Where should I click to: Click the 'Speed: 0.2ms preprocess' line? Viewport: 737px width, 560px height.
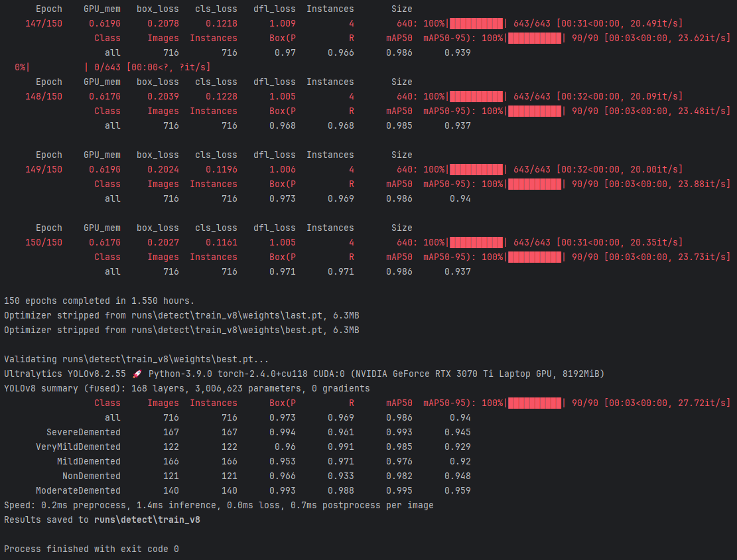(218, 505)
